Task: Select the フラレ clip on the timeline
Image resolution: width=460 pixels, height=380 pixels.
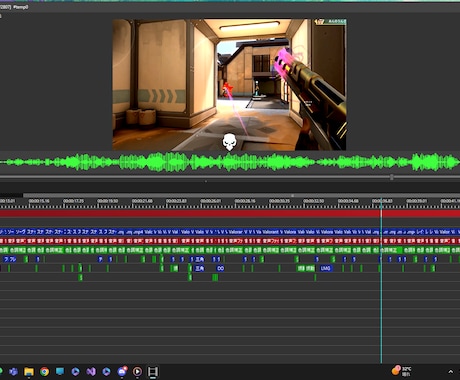Action: [x=10, y=259]
